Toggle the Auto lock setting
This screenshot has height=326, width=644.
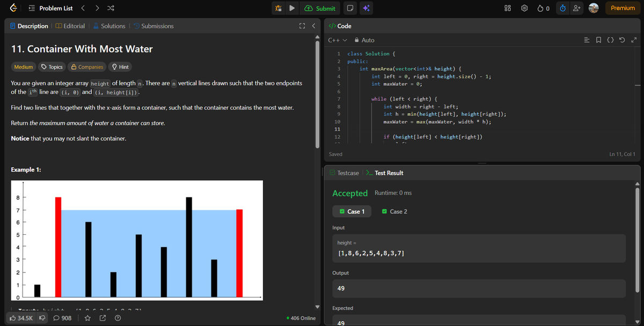pos(364,40)
